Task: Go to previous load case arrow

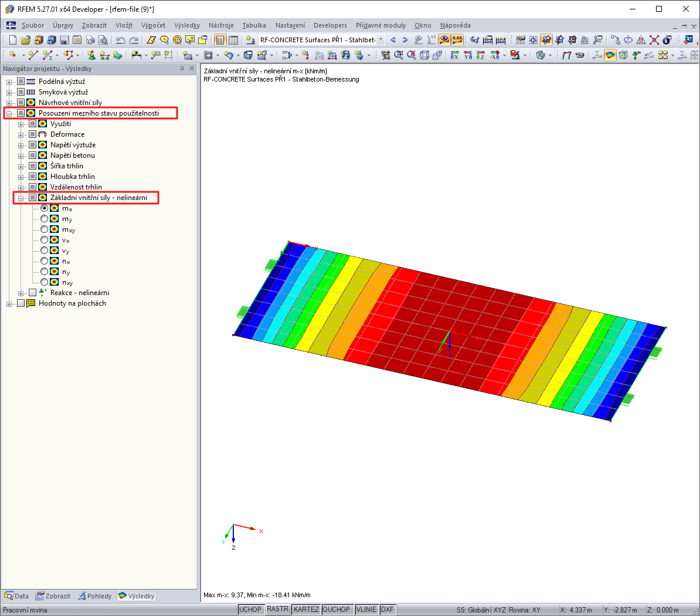Action: 393,40
